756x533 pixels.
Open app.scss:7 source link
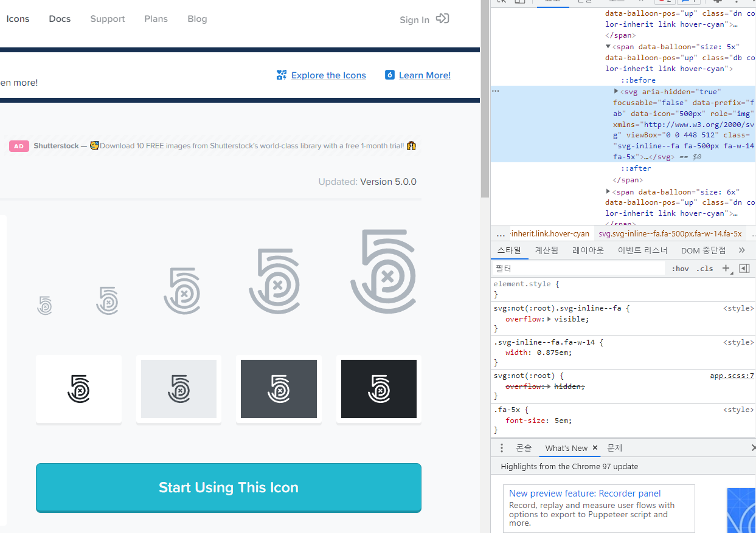(x=732, y=376)
